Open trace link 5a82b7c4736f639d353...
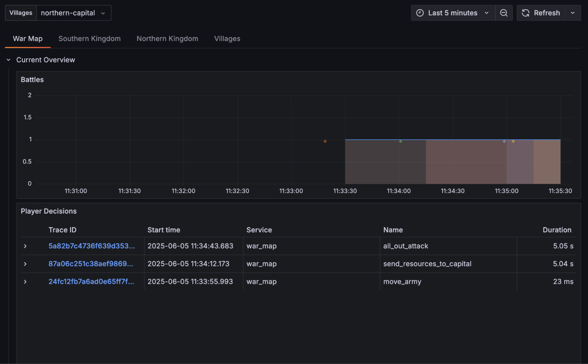 click(x=91, y=246)
